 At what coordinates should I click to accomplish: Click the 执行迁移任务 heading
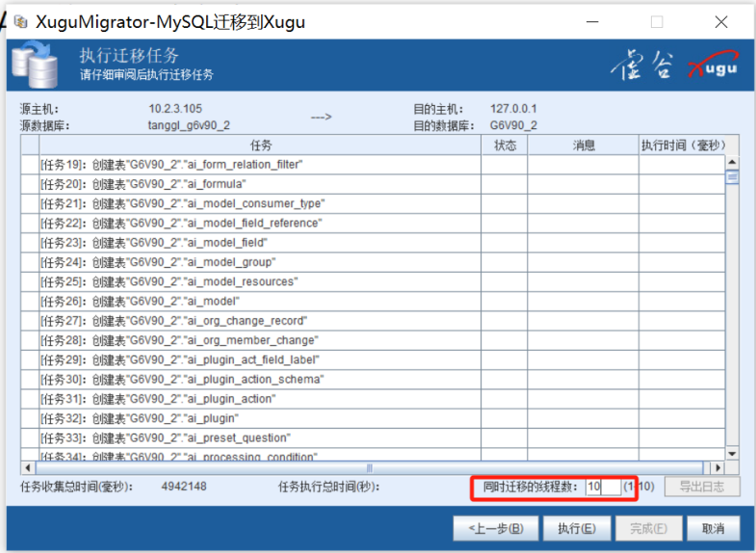coord(129,56)
